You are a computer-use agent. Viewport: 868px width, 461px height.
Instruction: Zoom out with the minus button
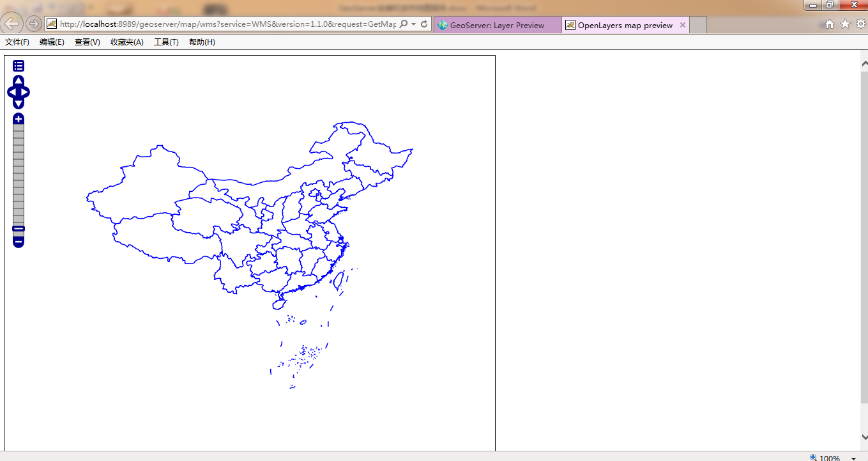click(x=19, y=242)
